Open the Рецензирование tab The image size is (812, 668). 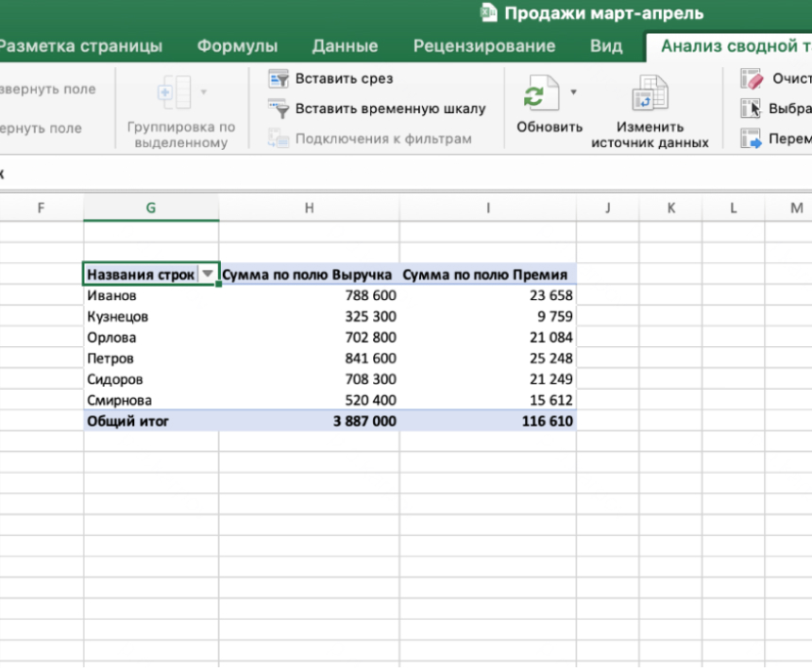[x=484, y=46]
